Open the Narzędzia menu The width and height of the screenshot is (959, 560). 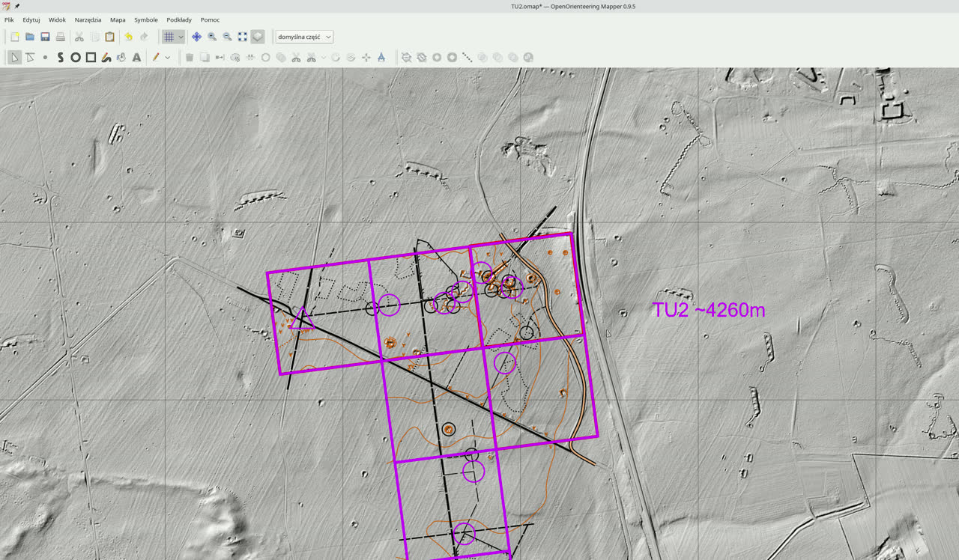click(x=88, y=20)
